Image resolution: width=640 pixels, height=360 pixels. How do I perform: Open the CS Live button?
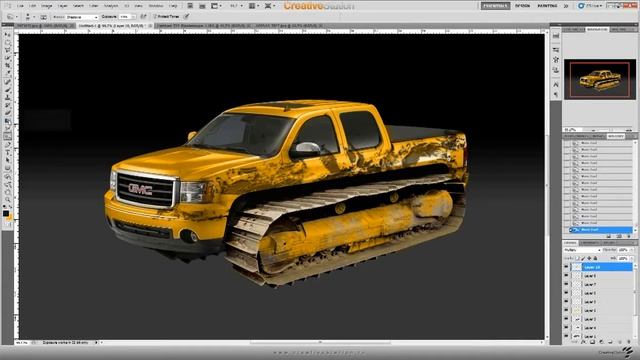pos(591,6)
